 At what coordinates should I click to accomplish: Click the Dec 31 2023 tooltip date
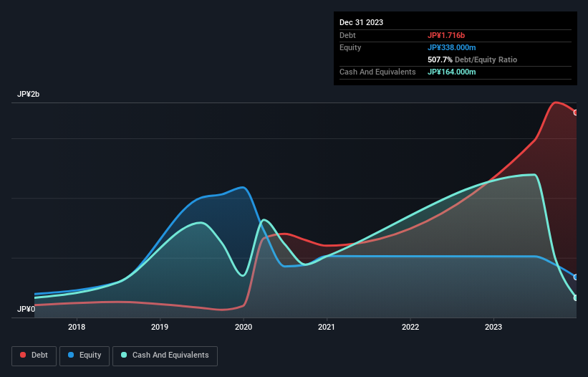tap(361, 22)
